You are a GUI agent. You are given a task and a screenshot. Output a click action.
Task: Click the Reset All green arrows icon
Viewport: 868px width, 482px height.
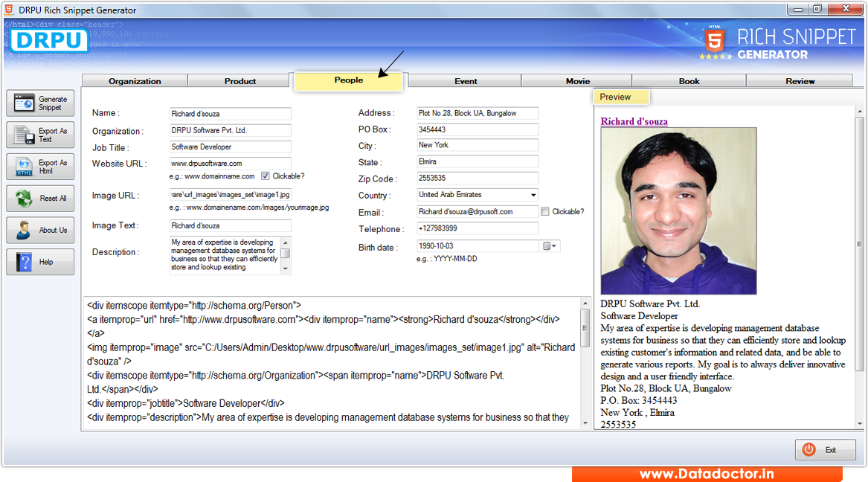click(x=24, y=198)
